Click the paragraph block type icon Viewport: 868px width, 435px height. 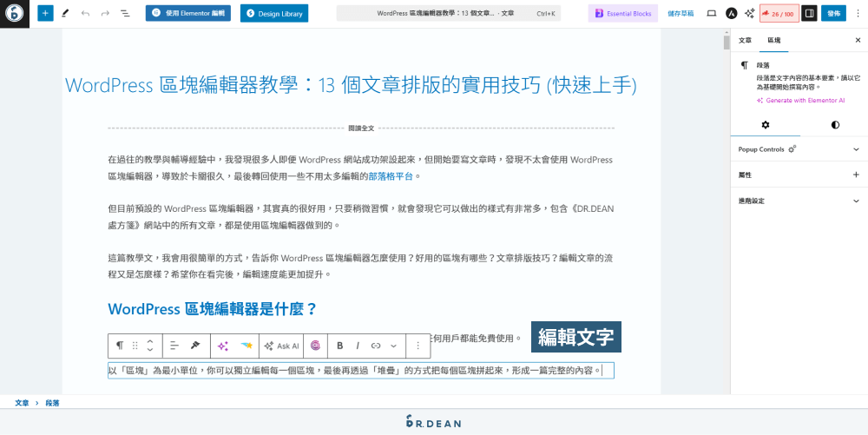coord(120,346)
